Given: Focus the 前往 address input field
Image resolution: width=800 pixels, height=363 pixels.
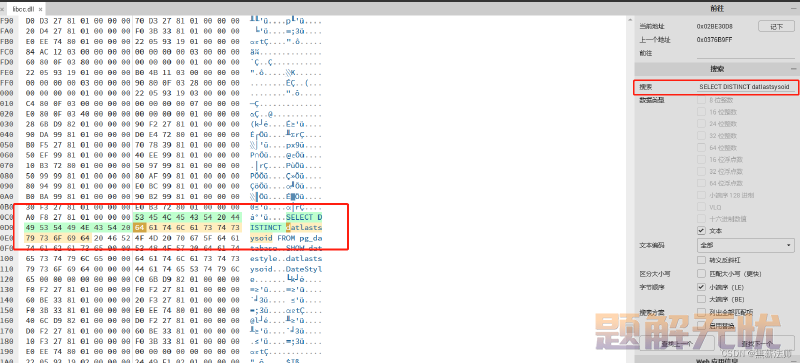Looking at the screenshot, I should pyautogui.click(x=746, y=54).
